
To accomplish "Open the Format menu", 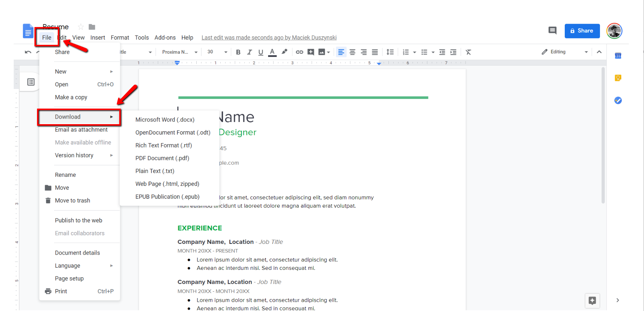I will pos(120,37).
